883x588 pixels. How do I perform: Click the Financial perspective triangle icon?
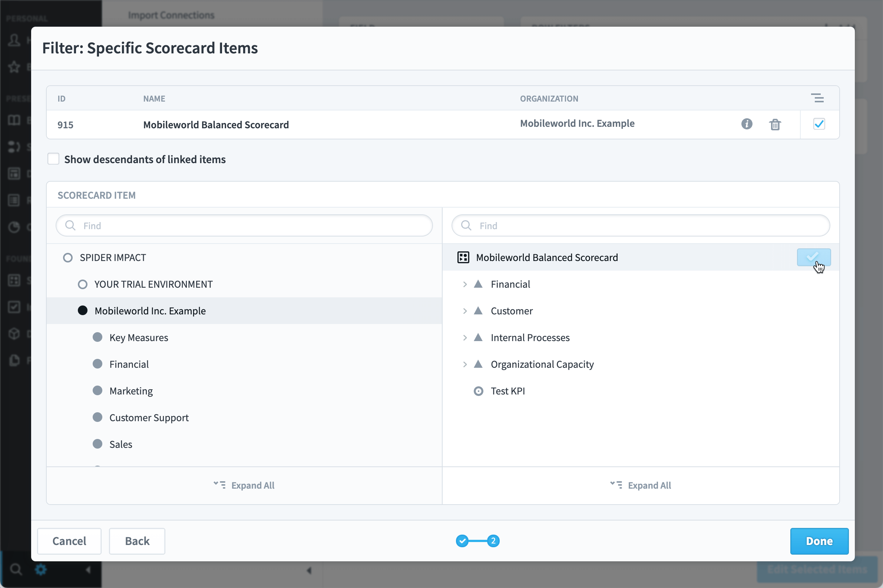[x=478, y=284]
